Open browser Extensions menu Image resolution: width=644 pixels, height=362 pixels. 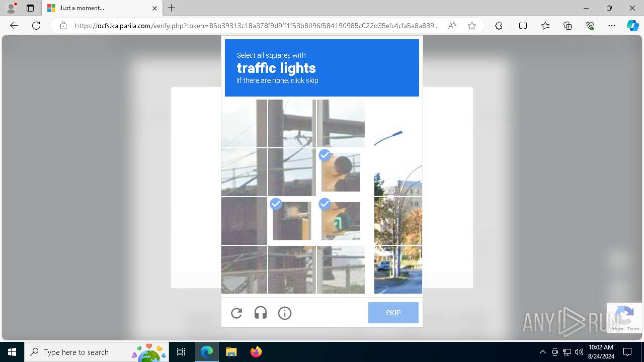[x=499, y=26]
